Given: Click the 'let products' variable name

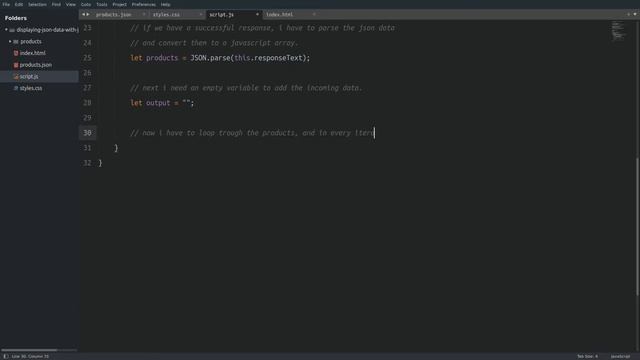Looking at the screenshot, I should coord(162,58).
